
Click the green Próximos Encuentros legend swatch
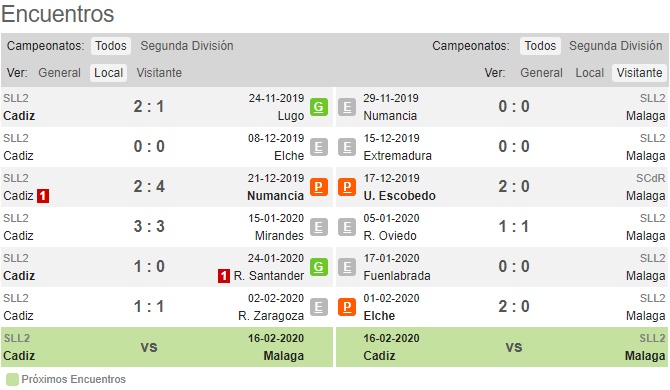coord(12,379)
